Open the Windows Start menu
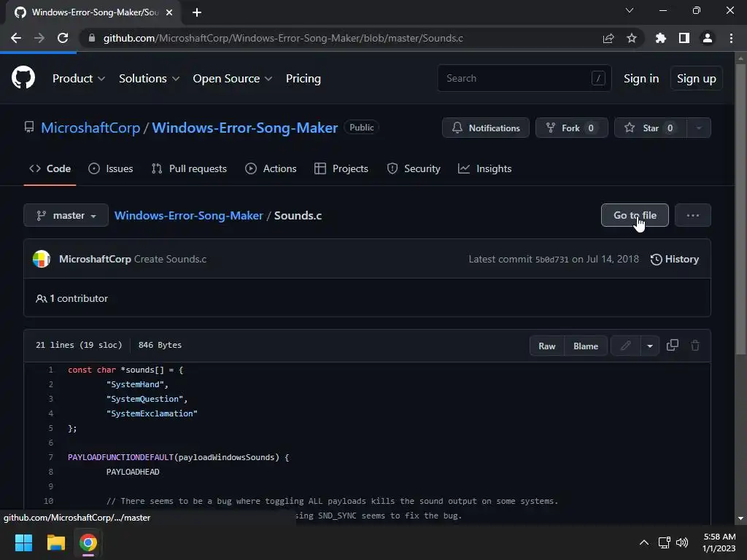Screen dimensions: 747x560 [x=23, y=542]
